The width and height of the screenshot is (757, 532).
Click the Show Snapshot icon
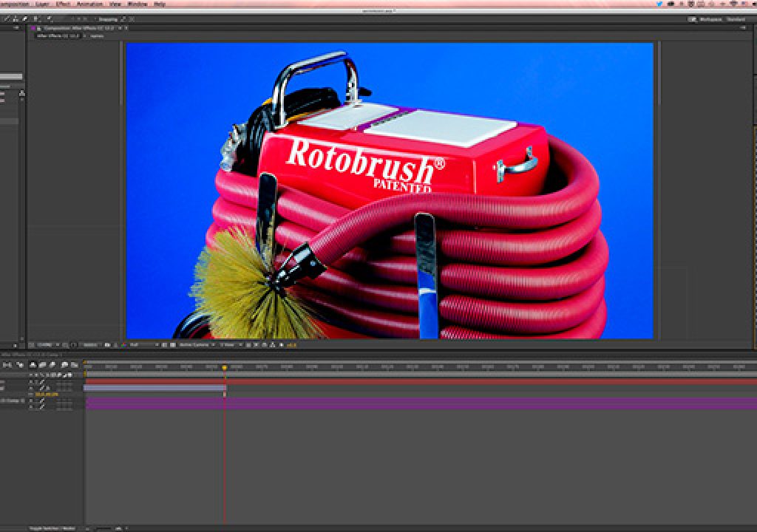pos(115,344)
